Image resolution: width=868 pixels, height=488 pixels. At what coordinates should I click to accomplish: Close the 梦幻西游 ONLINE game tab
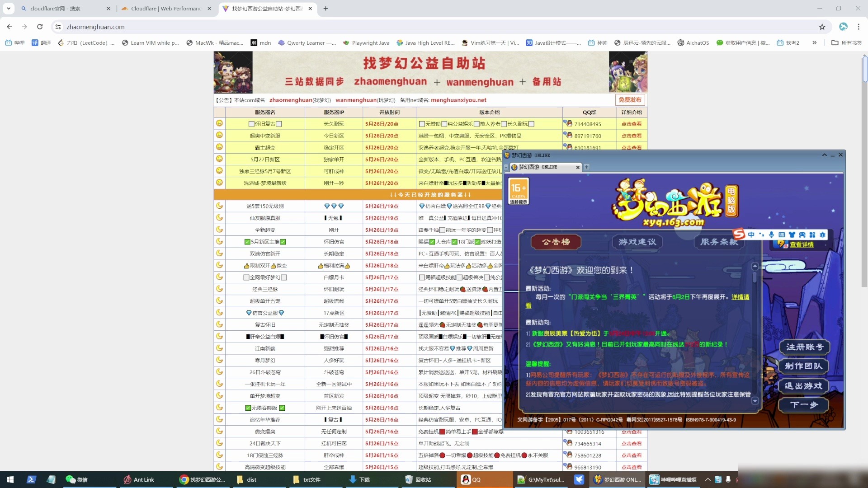[x=577, y=167]
